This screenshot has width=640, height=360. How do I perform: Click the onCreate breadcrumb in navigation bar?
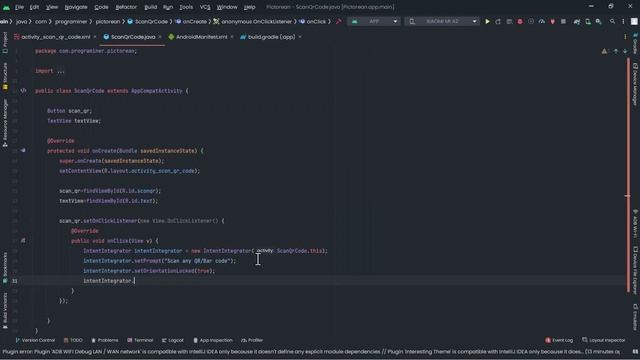point(191,21)
